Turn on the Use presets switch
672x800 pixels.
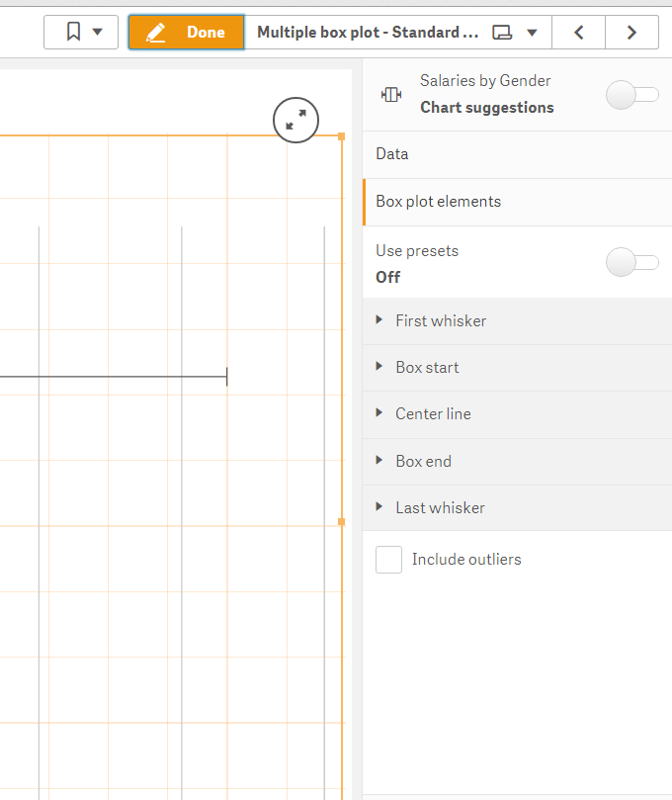(x=632, y=262)
